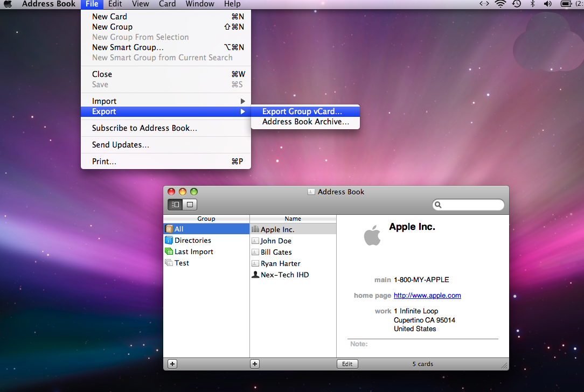
Task: Click inside the search field
Action: (x=468, y=205)
